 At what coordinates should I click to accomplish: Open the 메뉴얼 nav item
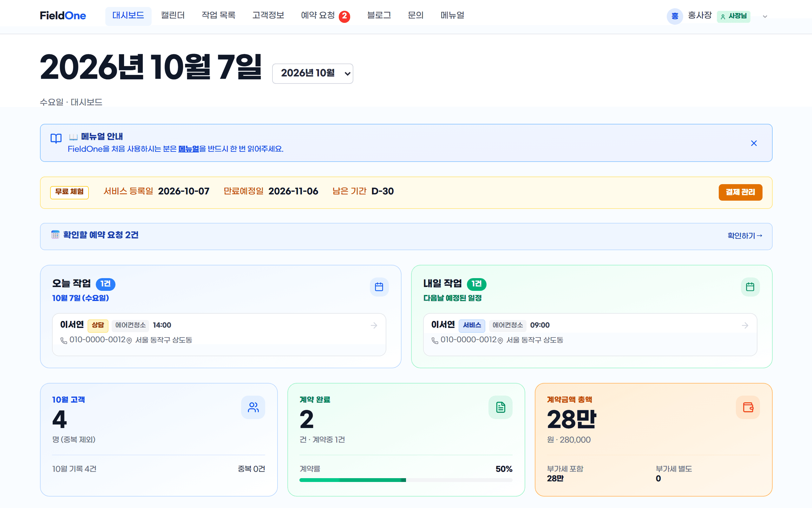click(x=452, y=16)
